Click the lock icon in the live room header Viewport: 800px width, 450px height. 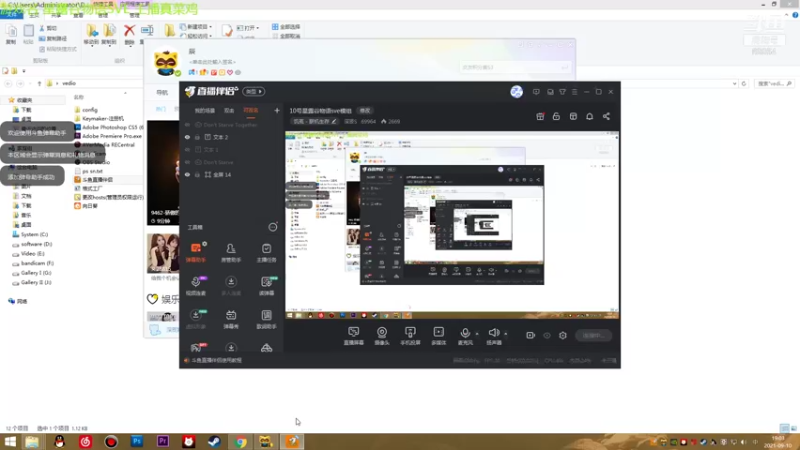point(556,116)
